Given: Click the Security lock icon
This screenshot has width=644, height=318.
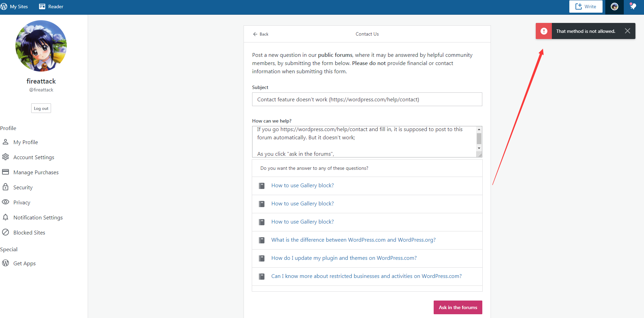Looking at the screenshot, I should click(x=5, y=187).
